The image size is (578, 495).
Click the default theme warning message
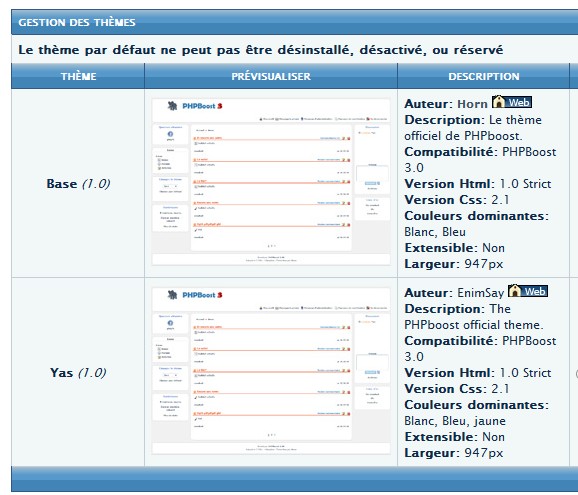click(261, 50)
